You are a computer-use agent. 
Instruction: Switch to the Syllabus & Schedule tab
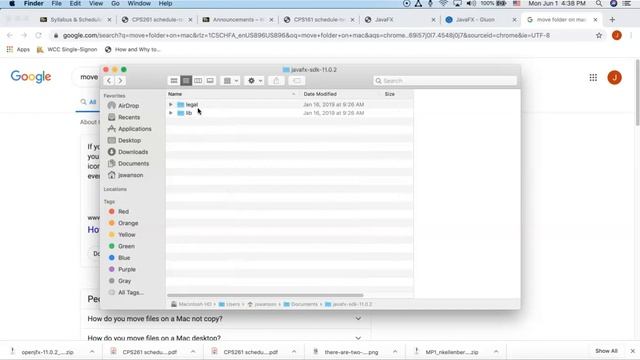tap(76, 20)
